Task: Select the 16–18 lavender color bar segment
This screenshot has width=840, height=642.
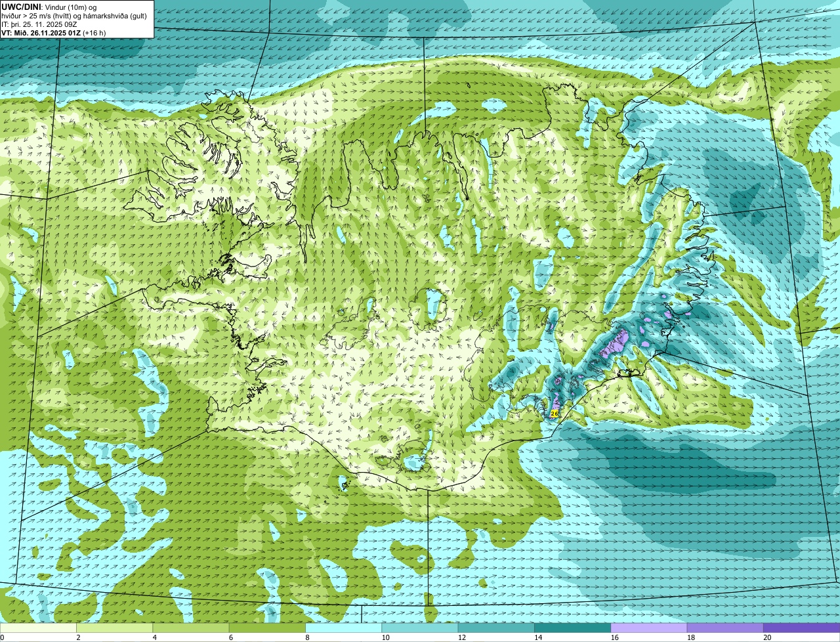Action: [649, 628]
